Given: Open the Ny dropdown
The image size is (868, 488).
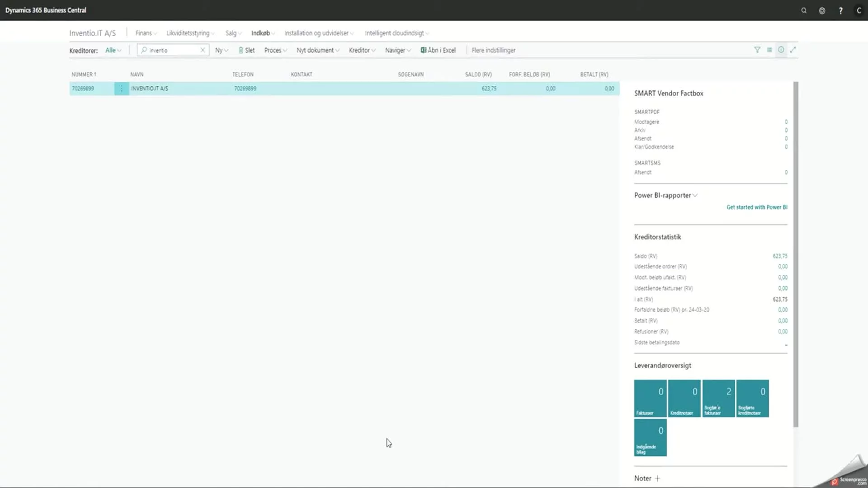Looking at the screenshot, I should (x=222, y=50).
